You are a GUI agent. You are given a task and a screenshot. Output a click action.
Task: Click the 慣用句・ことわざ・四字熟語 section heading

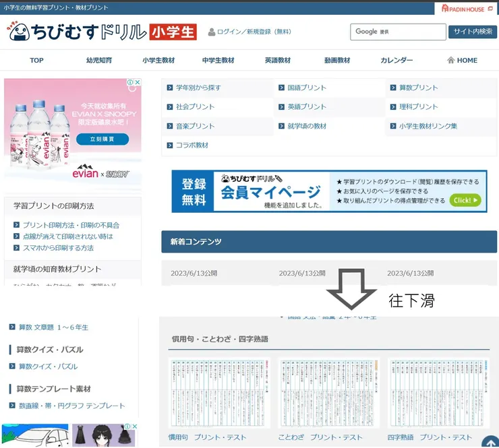coord(220,339)
